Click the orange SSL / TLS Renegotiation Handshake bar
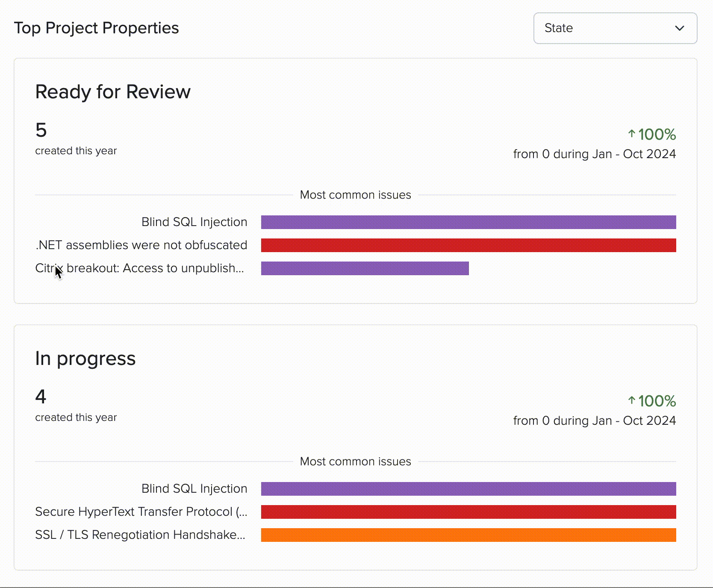The height and width of the screenshot is (588, 713). coord(468,535)
